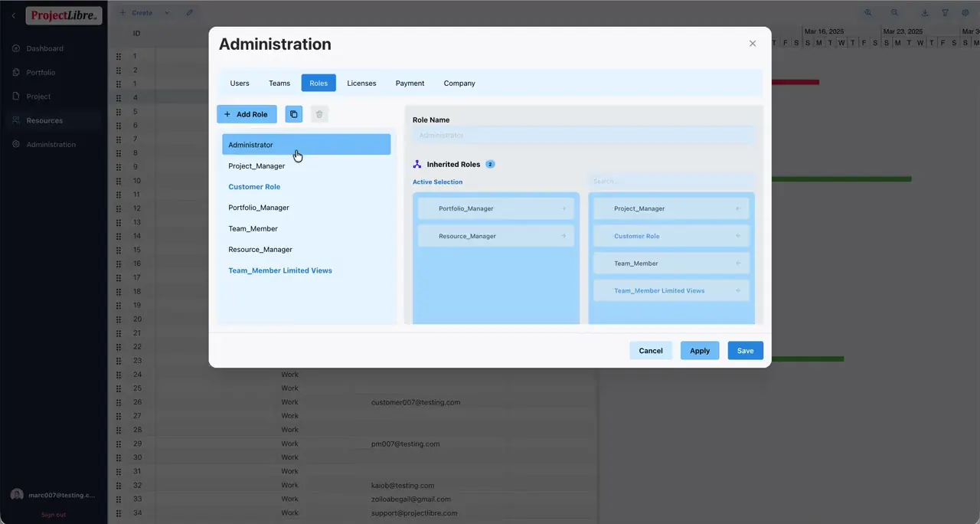Image resolution: width=980 pixels, height=524 pixels.
Task: Click the Cancel button
Action: (x=651, y=350)
